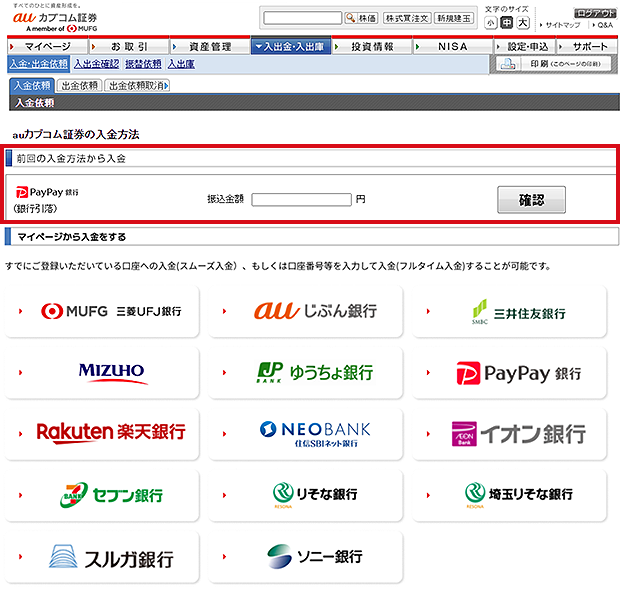This screenshot has height=592, width=620.
Task: Select the イオン銀行 card
Action: 509,434
